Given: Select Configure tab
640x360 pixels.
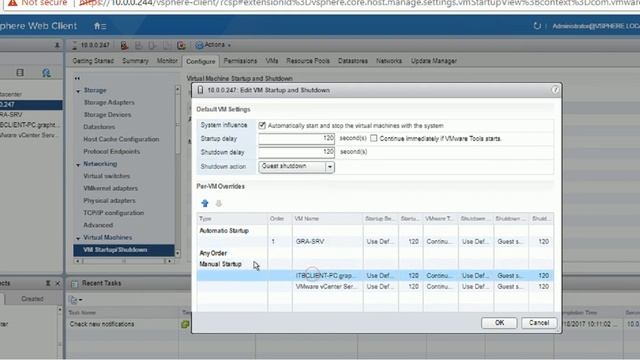Looking at the screenshot, I should (x=200, y=61).
